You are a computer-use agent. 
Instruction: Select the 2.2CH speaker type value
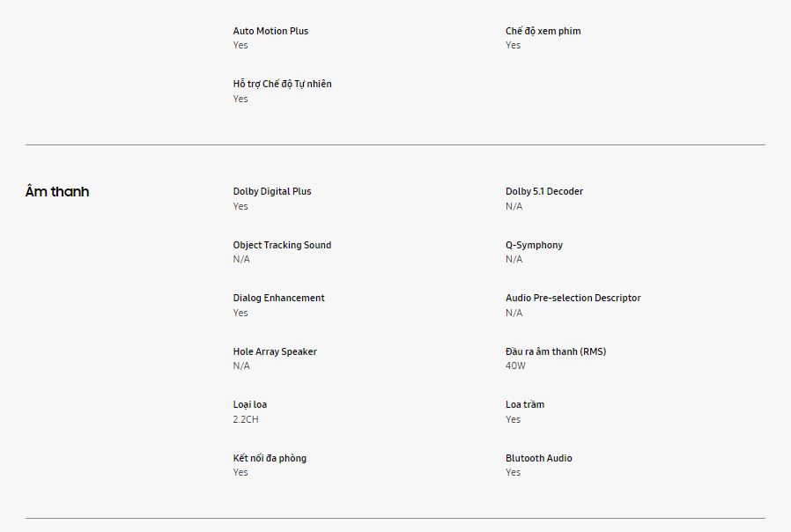click(246, 419)
